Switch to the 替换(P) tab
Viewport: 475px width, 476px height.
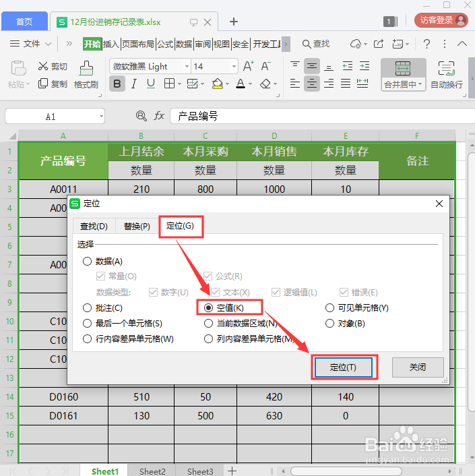[x=137, y=226]
